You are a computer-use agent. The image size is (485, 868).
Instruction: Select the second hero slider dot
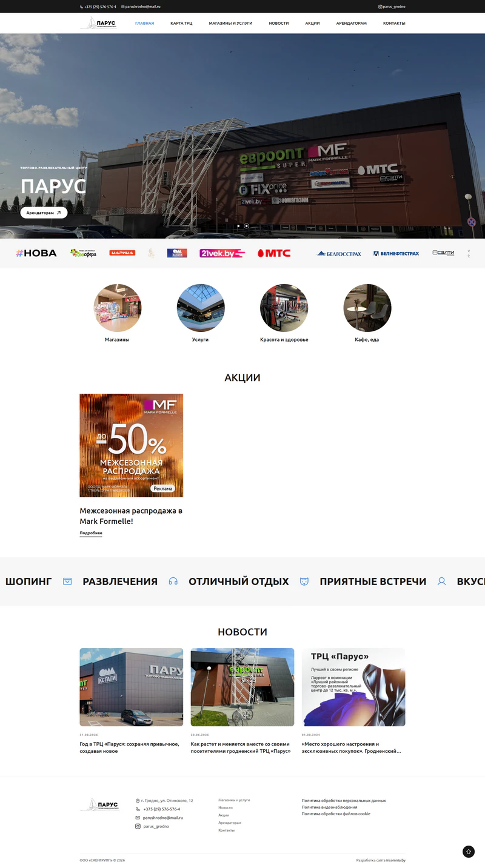pyautogui.click(x=247, y=226)
